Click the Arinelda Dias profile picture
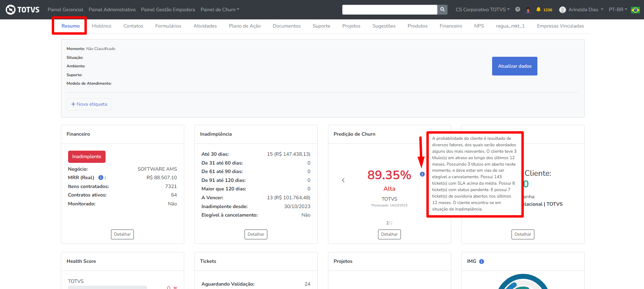This screenshot has width=644, height=289. (563, 10)
